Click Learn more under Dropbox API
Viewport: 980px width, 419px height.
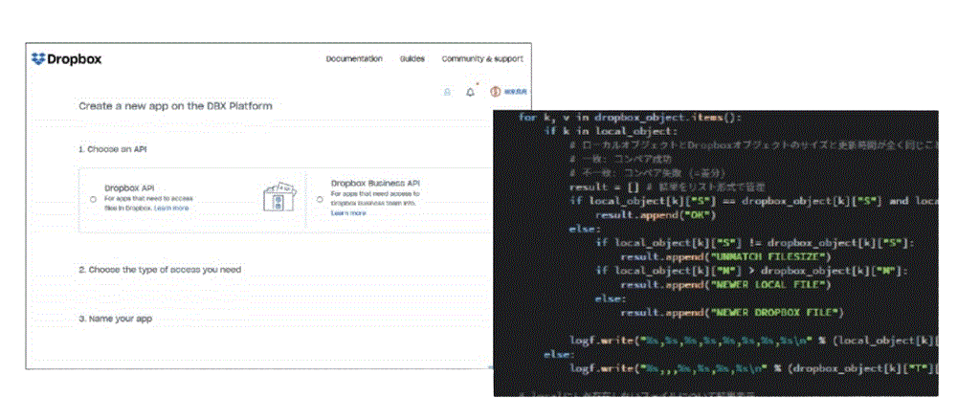[171, 208]
